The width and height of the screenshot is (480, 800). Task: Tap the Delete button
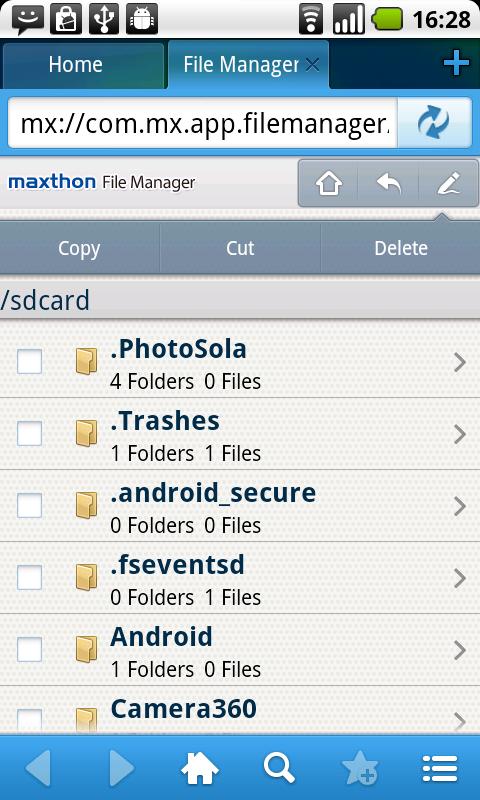401,248
